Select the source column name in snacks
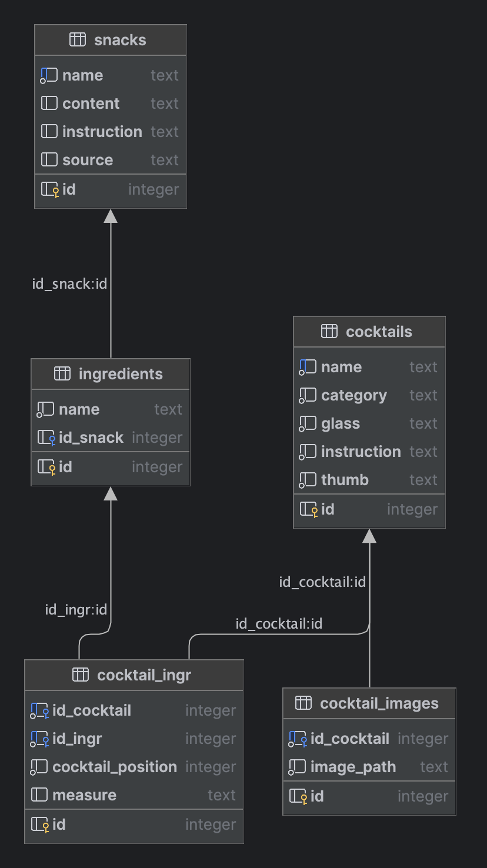This screenshot has width=487, height=868. [x=88, y=160]
